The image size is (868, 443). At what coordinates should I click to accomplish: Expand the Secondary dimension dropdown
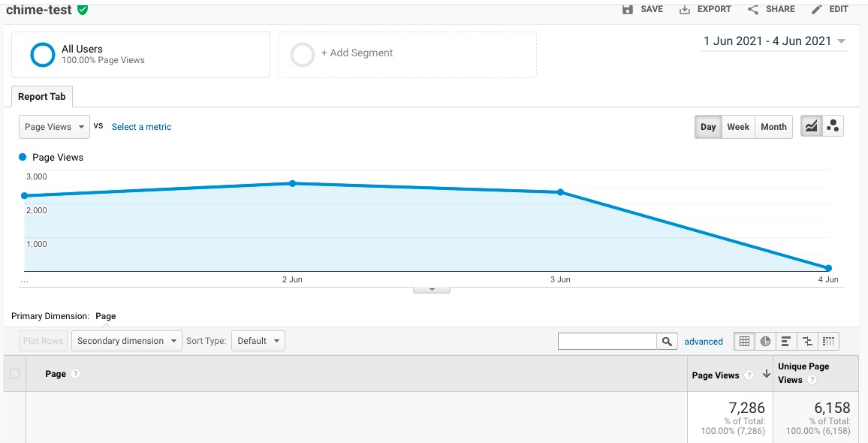pos(127,341)
